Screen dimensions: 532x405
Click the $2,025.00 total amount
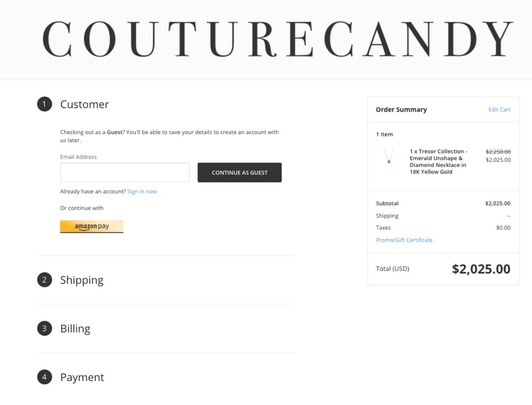click(481, 269)
